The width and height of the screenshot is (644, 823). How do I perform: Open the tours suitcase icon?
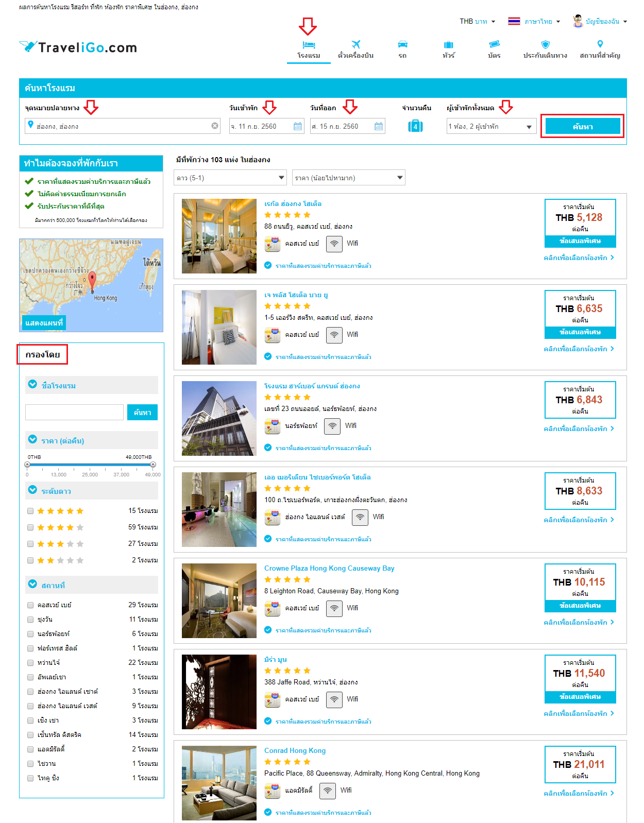click(x=448, y=45)
